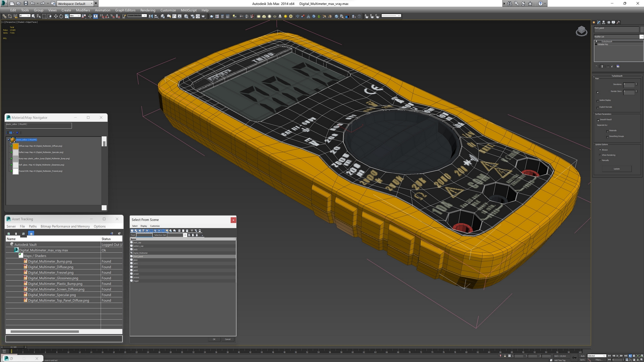
Task: Open the MAXScript menu
Action: pyautogui.click(x=189, y=10)
